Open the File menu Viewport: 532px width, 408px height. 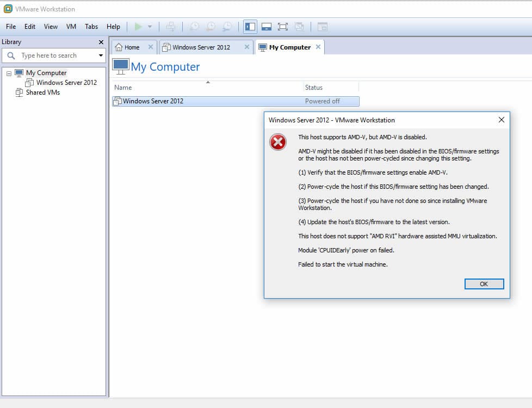pyautogui.click(x=11, y=27)
